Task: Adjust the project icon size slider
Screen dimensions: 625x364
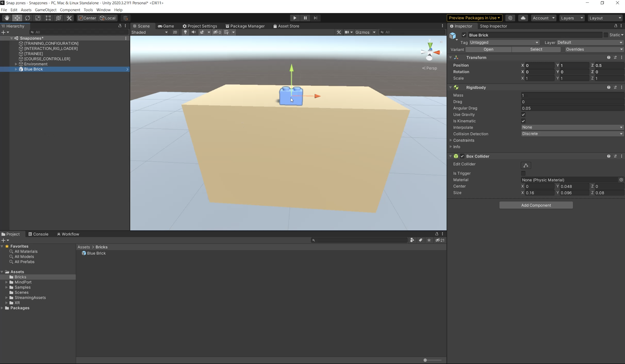Action: coord(425,360)
